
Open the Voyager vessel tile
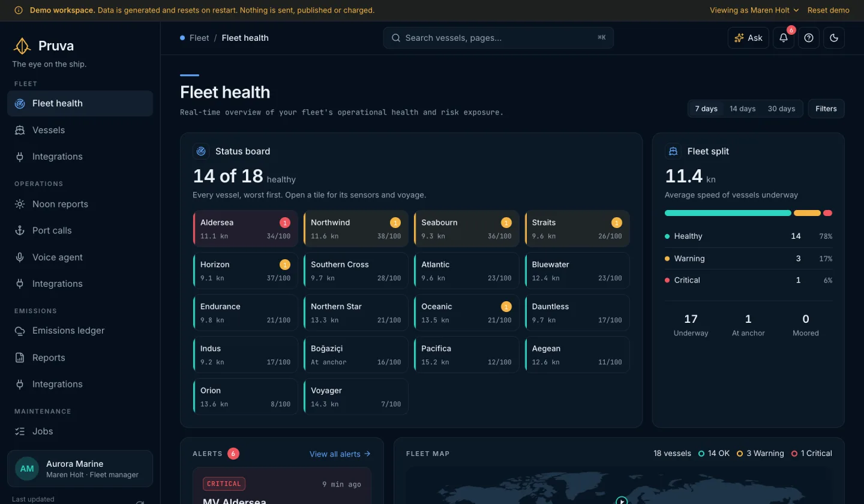click(x=356, y=397)
